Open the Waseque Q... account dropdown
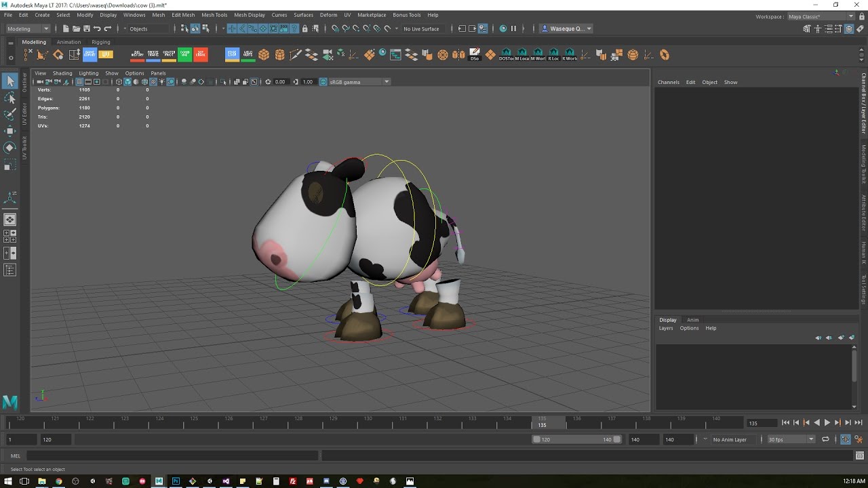This screenshot has width=868, height=488. (x=566, y=28)
